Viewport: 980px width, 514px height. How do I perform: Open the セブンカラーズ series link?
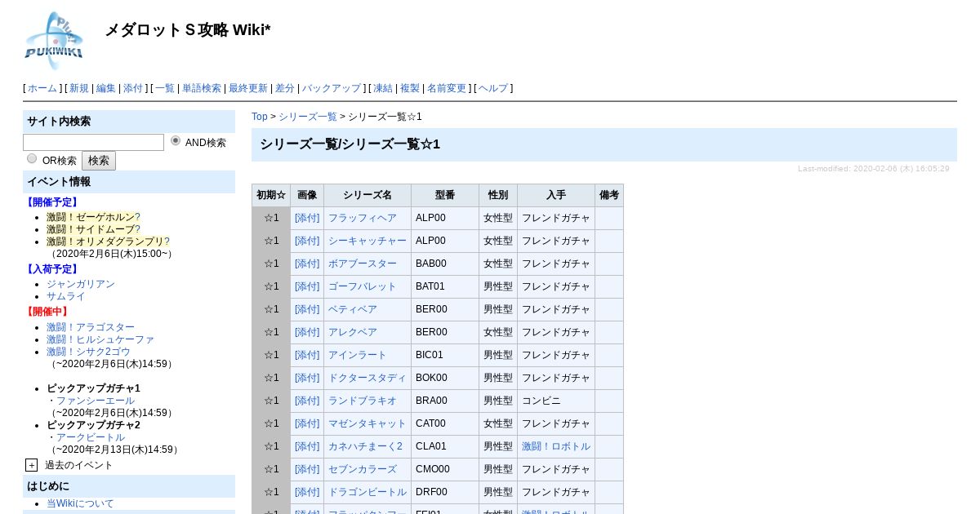363,469
